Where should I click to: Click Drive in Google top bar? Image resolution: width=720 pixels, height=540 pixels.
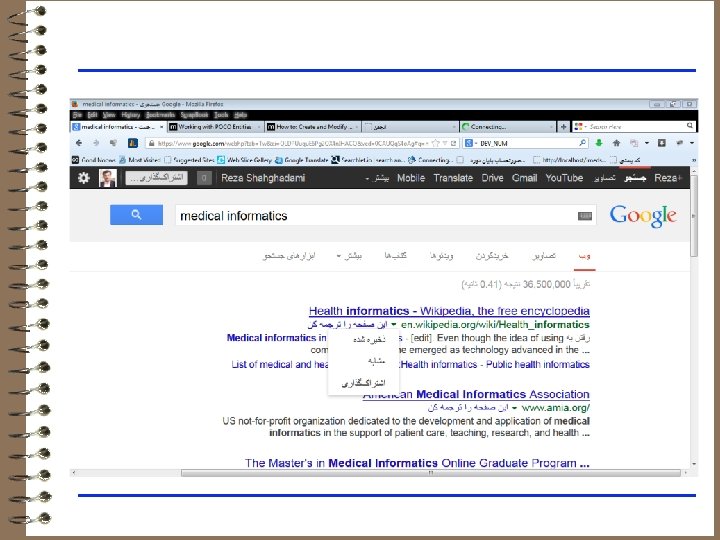point(492,178)
